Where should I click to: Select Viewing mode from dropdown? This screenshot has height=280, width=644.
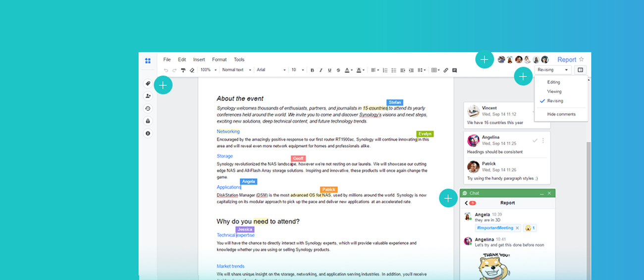click(x=554, y=92)
